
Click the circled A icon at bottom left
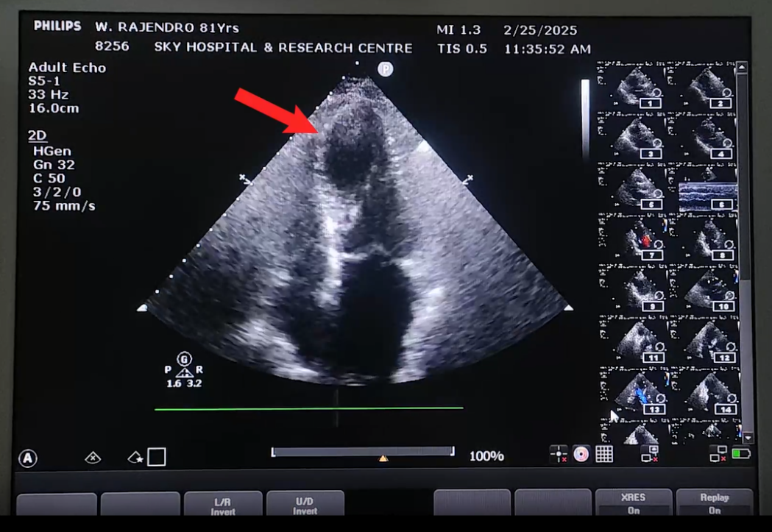28,458
